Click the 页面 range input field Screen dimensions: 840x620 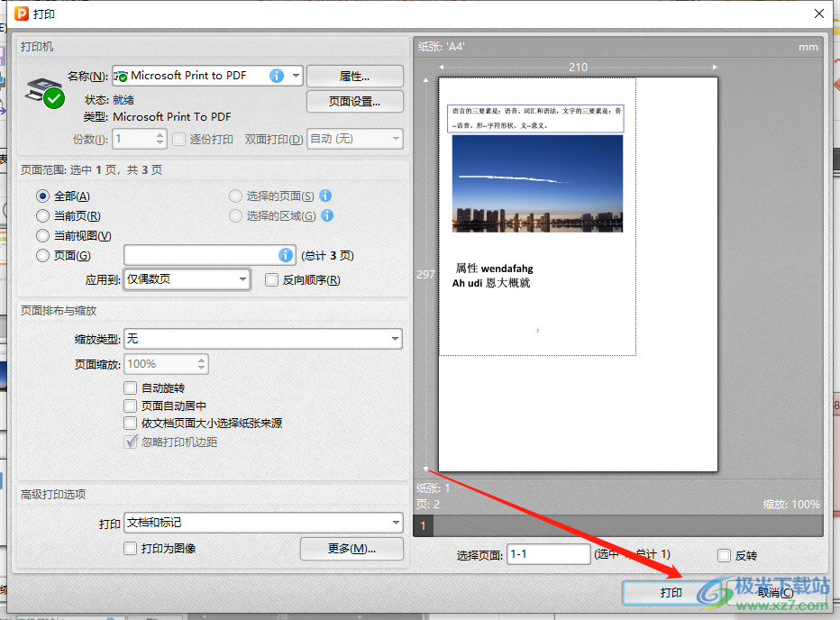pyautogui.click(x=209, y=256)
